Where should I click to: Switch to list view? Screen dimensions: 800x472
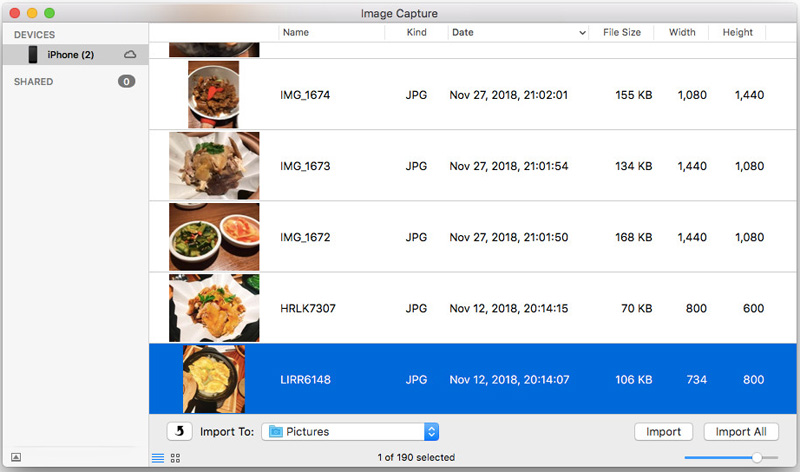click(x=157, y=458)
